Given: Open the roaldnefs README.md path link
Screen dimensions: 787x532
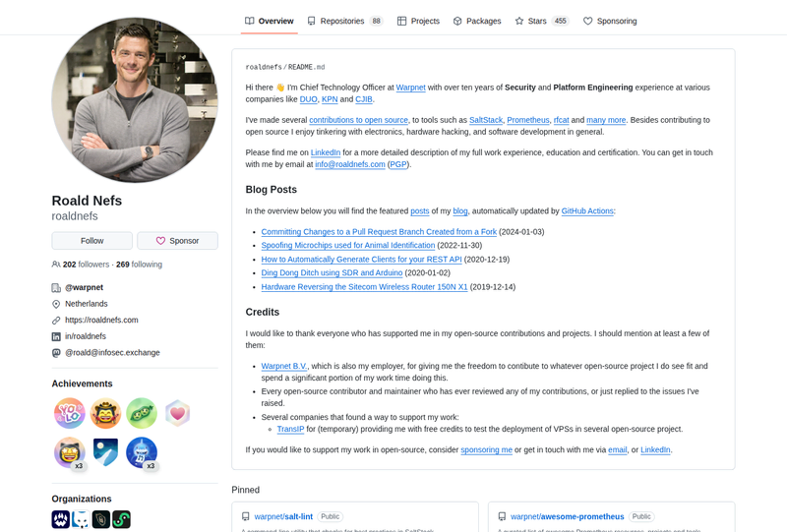Looking at the screenshot, I should click(284, 67).
